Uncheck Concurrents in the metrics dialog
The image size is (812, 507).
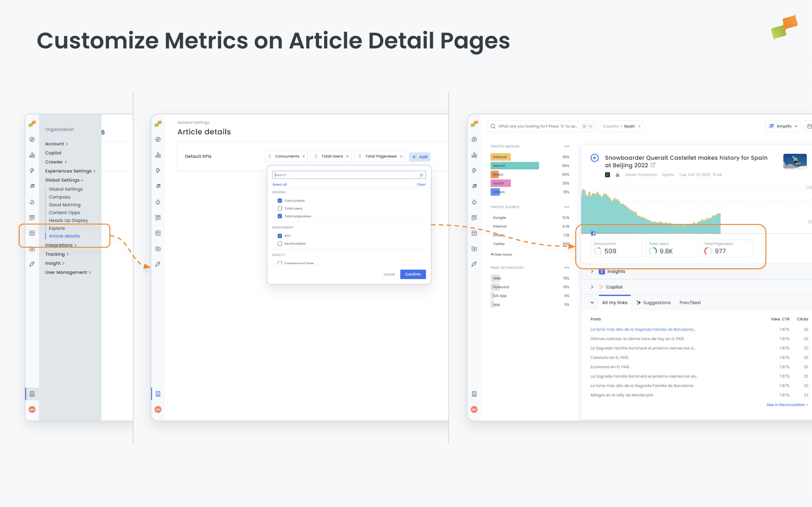click(x=280, y=200)
